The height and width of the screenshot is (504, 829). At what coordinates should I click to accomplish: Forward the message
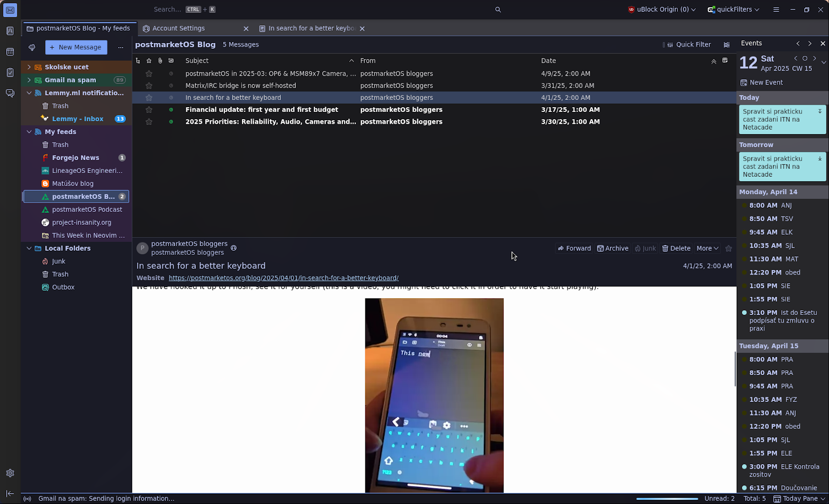(x=574, y=249)
